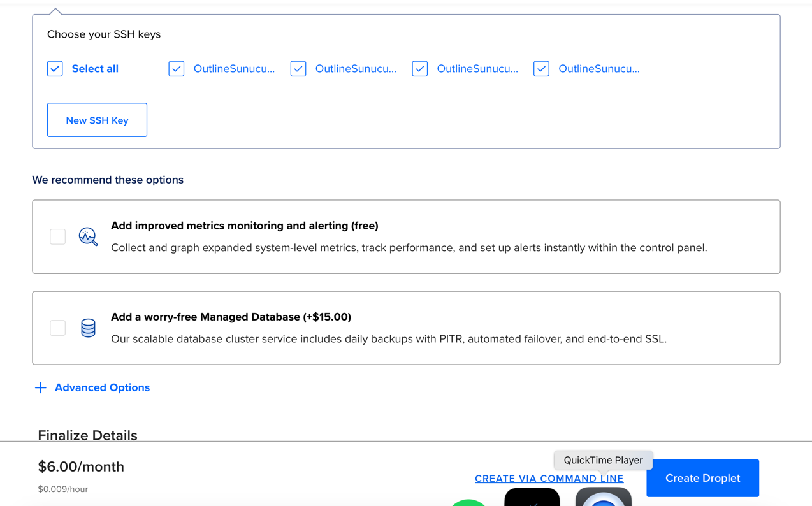Click the black Dock app icon left of QuickTime
The width and height of the screenshot is (812, 506).
(x=532, y=497)
